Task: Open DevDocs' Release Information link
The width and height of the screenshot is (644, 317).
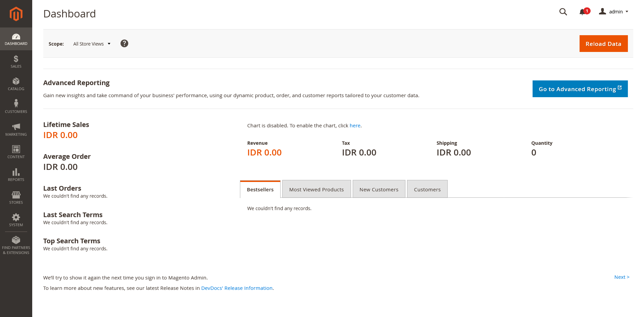Action: click(x=237, y=288)
